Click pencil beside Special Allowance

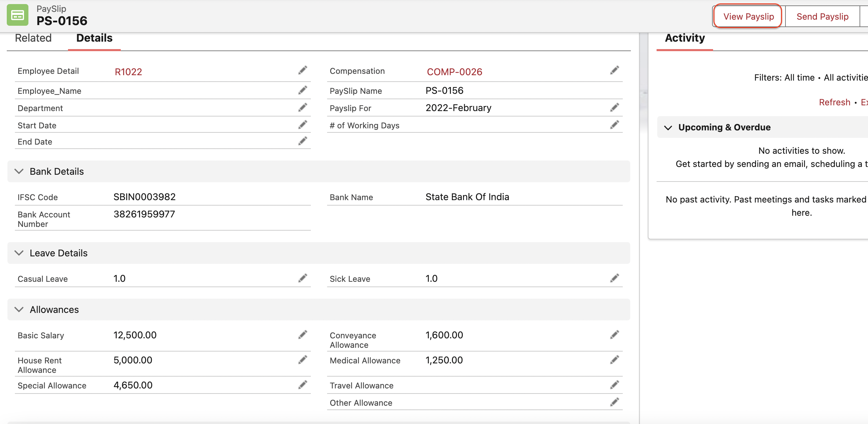click(302, 385)
